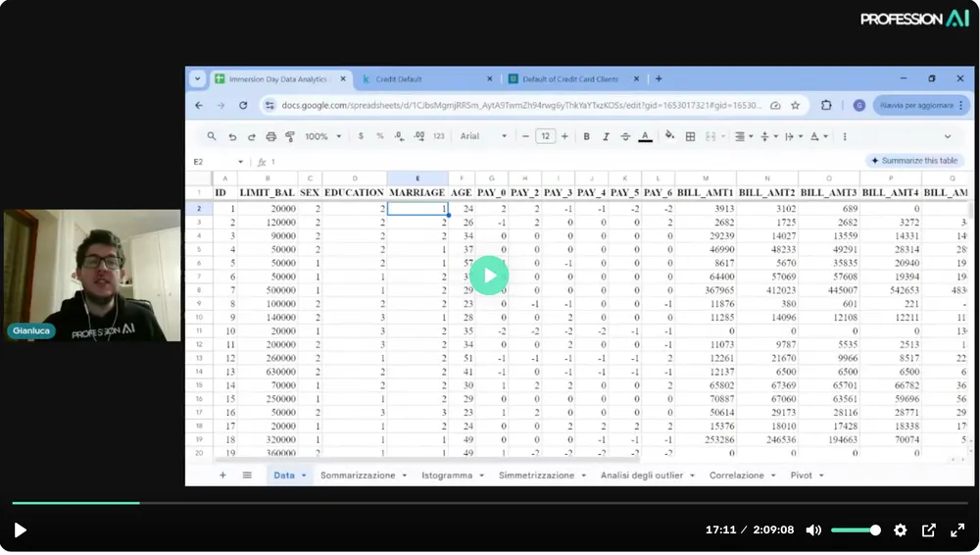Open the browser tab search dropdown

point(198,78)
